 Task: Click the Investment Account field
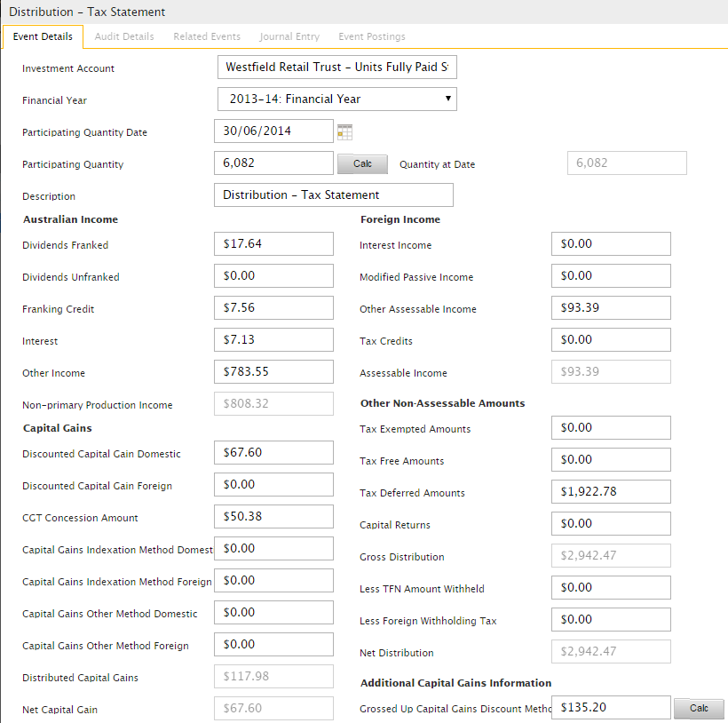[337, 68]
